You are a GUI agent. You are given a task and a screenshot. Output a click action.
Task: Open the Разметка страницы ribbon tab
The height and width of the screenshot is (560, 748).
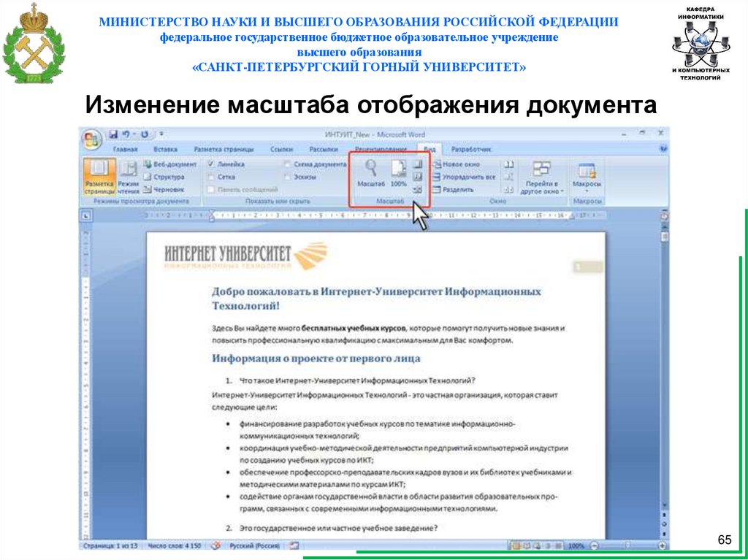[224, 149]
